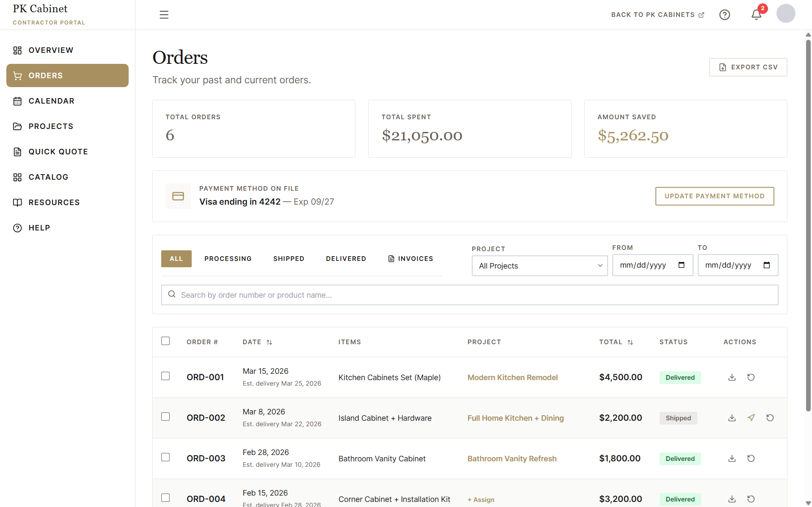Image resolution: width=812 pixels, height=507 pixels.
Task: Sort orders by the Total column
Action: pos(630,342)
